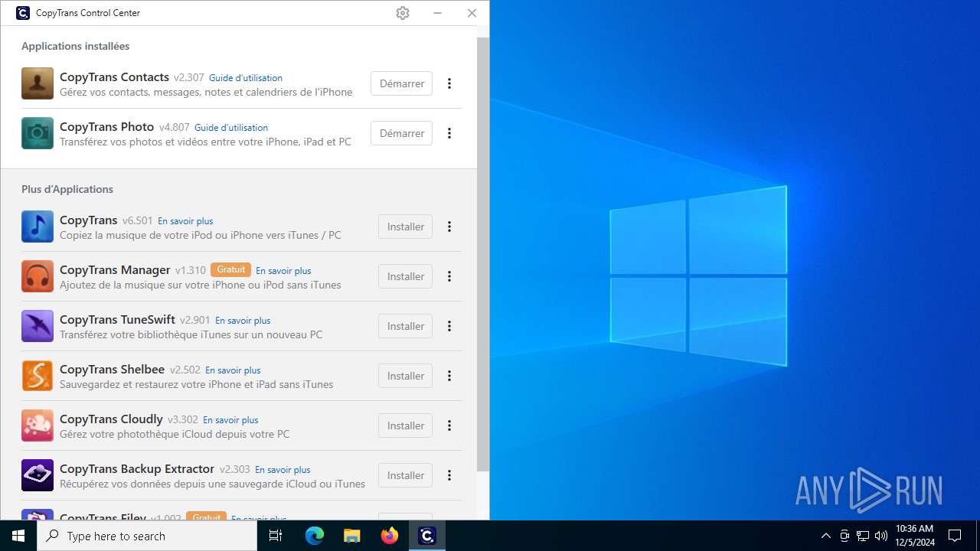This screenshot has height=551, width=980.
Task: Install CopyTrans v6.501
Action: pos(405,227)
